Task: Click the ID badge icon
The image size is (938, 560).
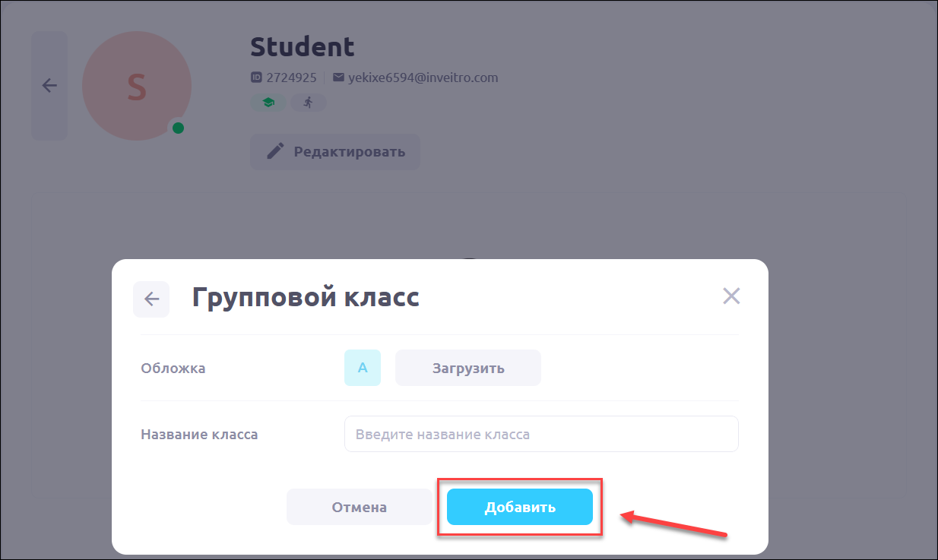Action: coord(256,78)
